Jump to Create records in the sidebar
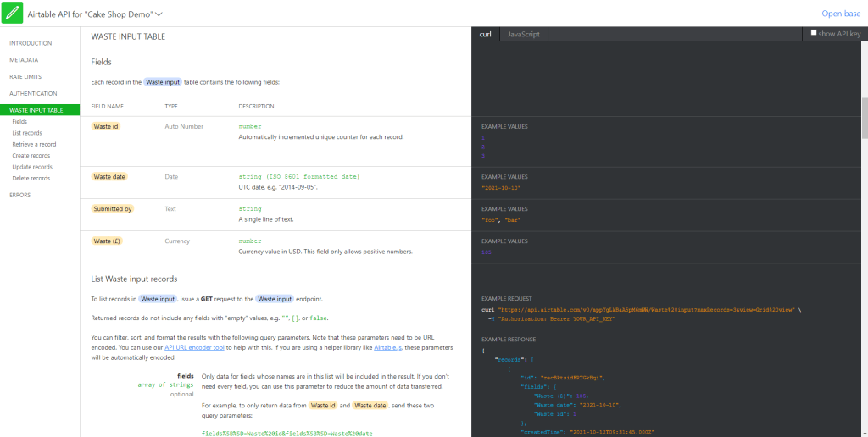The image size is (868, 437). 31,156
